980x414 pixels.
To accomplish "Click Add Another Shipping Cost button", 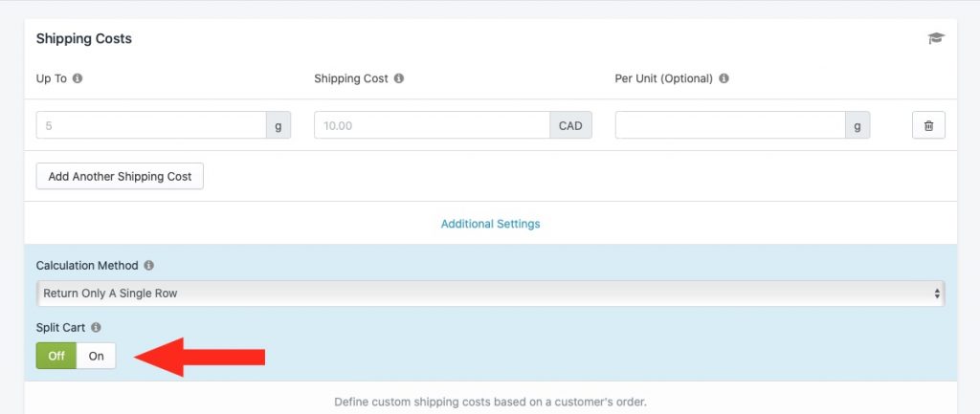I will point(120,177).
